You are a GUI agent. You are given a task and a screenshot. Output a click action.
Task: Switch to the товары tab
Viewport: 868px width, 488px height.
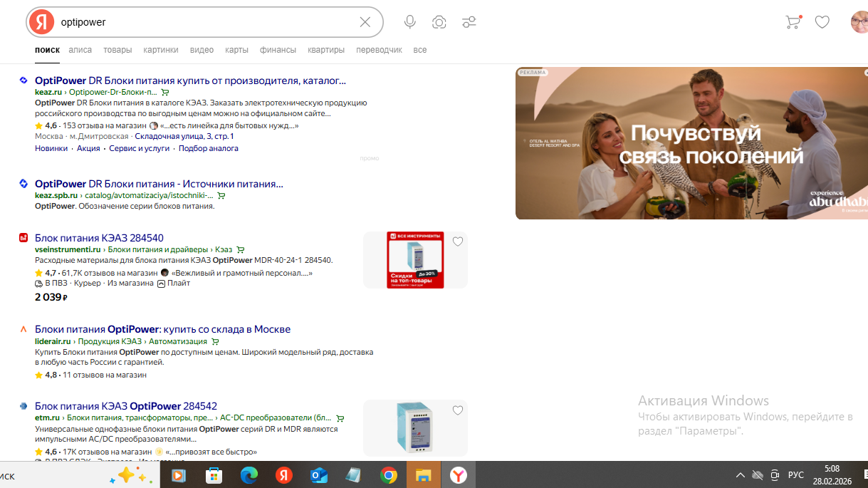coord(117,50)
